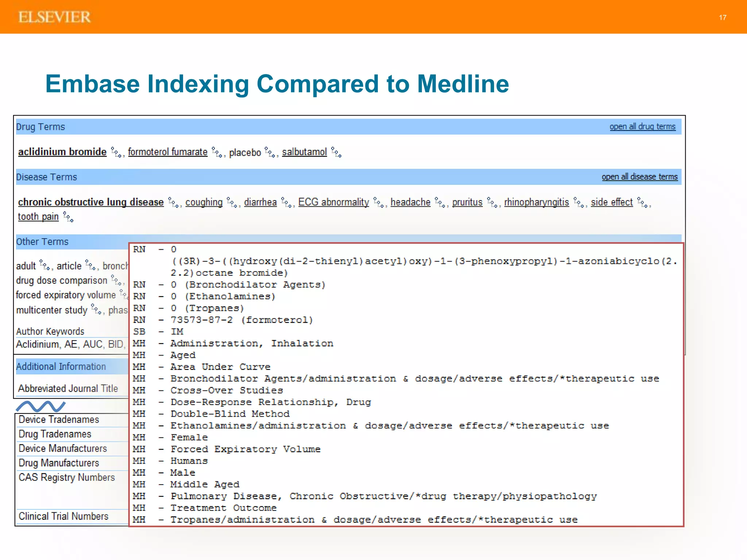Open the tooth pain term
Screen dimensions: 747x560
tap(38, 217)
